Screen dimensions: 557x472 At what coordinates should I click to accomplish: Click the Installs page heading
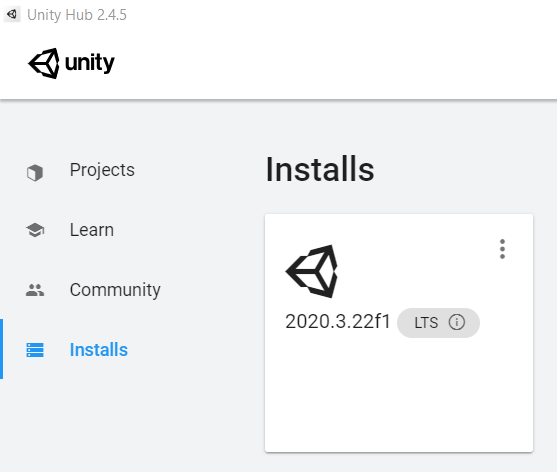click(x=320, y=169)
